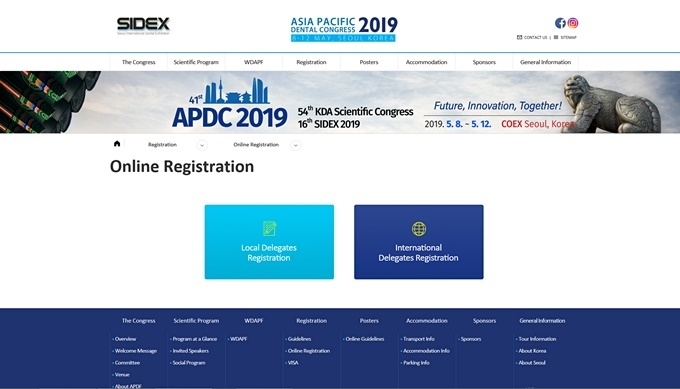Screen dimensions: 680x389
Task: Open footer Transport Info link
Action: (418, 339)
